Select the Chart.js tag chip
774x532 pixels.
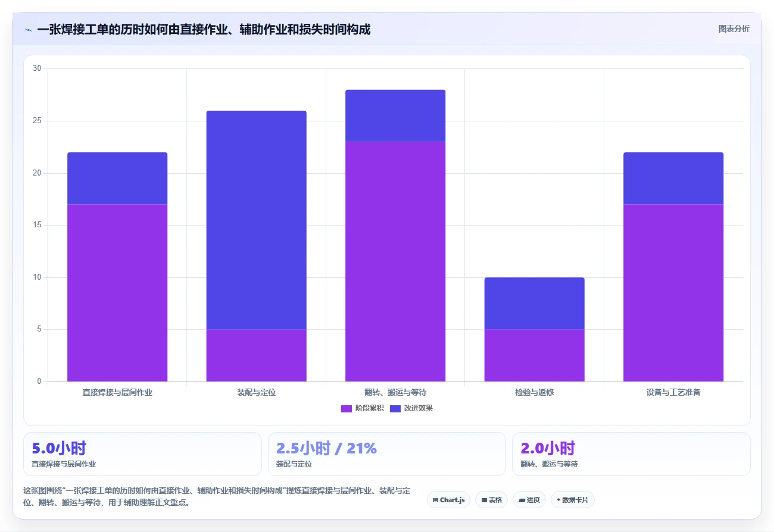click(448, 500)
